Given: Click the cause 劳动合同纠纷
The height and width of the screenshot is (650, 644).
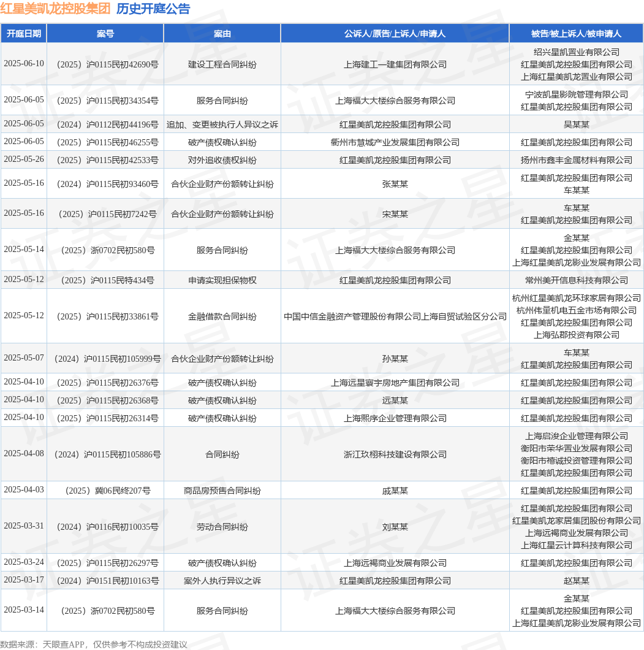Looking at the screenshot, I should 222,527.
